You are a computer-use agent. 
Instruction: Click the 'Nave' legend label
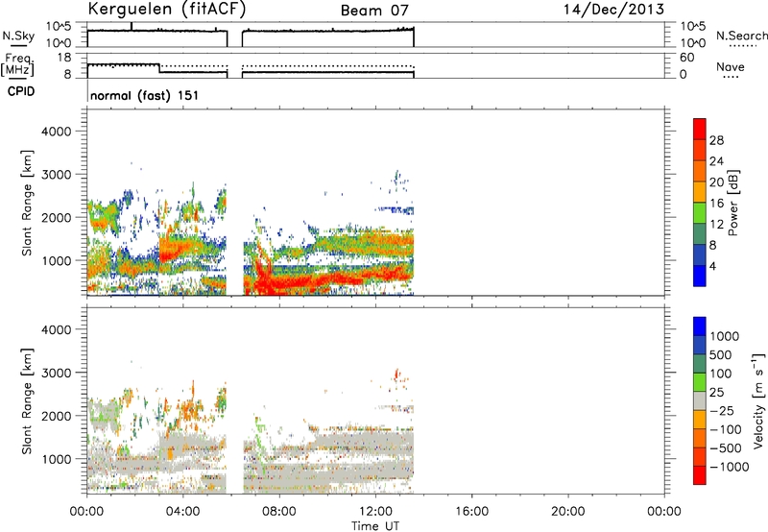click(x=731, y=67)
